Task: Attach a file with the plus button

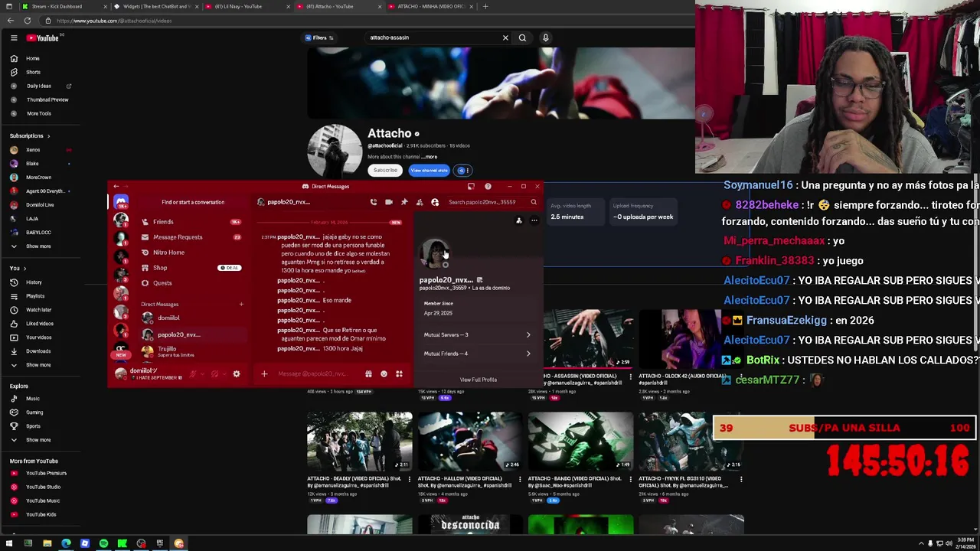Action: 264,373
